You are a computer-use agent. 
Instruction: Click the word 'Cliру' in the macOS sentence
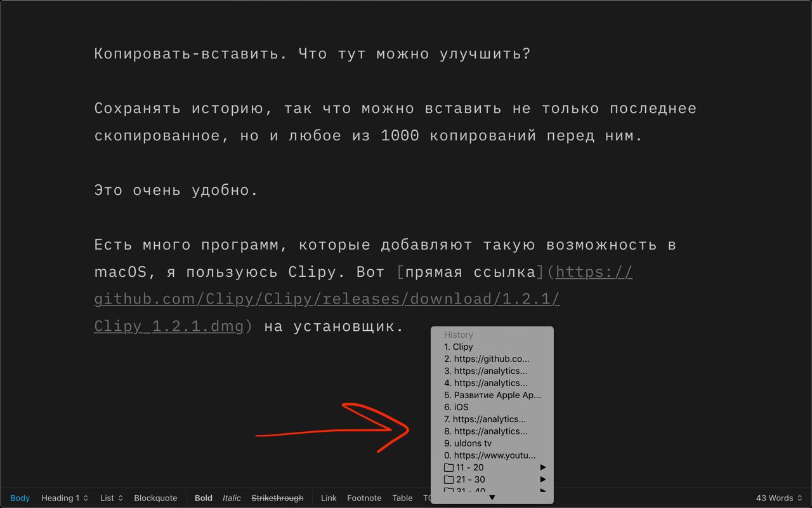312,272
